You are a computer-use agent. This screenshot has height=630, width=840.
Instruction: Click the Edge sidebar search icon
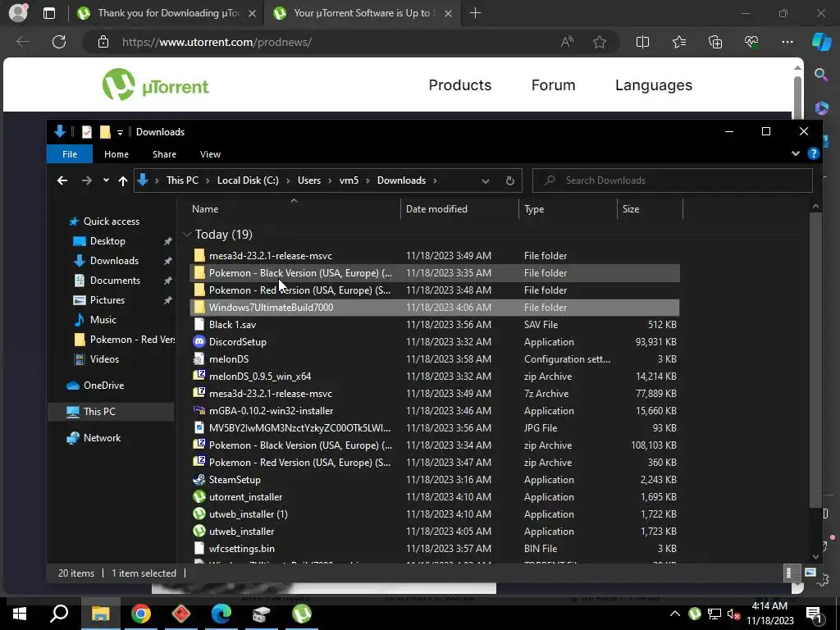821,75
